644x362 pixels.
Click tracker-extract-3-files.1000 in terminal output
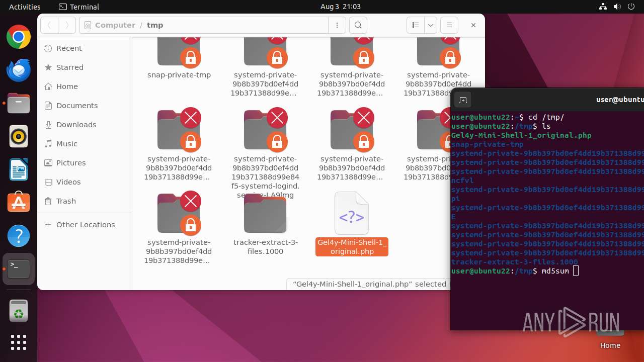514,262
